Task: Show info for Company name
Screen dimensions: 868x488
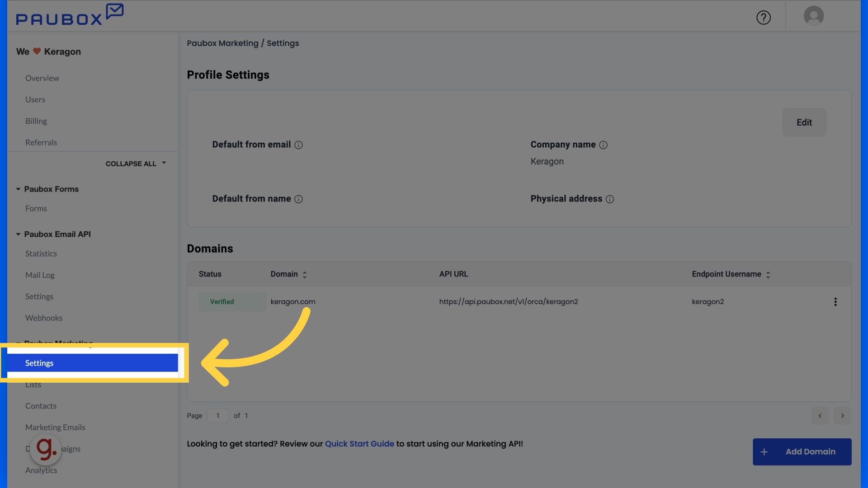Action: click(603, 145)
